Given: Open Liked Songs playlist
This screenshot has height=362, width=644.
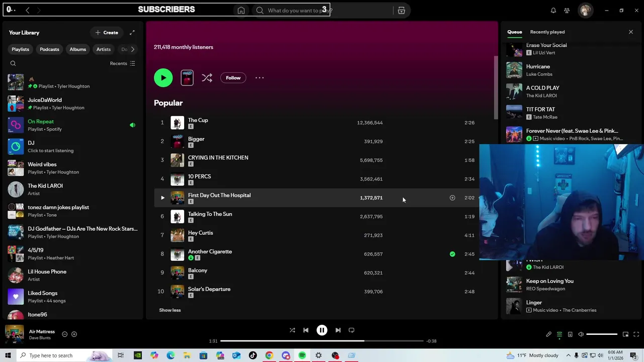Looking at the screenshot, I should click(x=73, y=297).
